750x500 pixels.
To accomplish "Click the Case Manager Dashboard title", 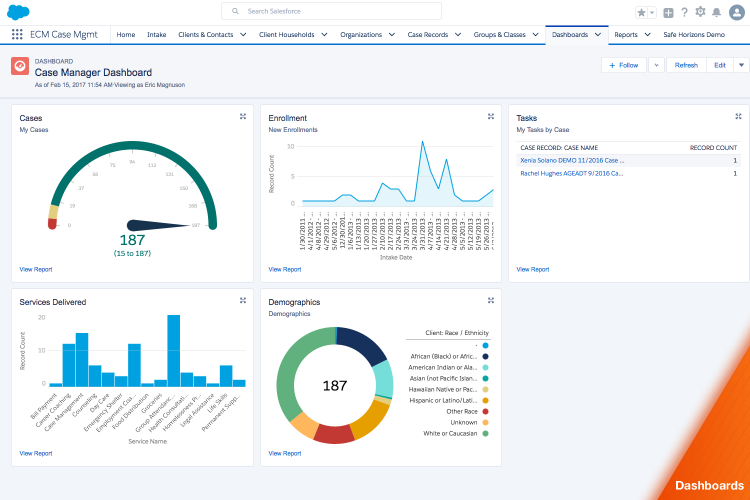I will point(93,73).
